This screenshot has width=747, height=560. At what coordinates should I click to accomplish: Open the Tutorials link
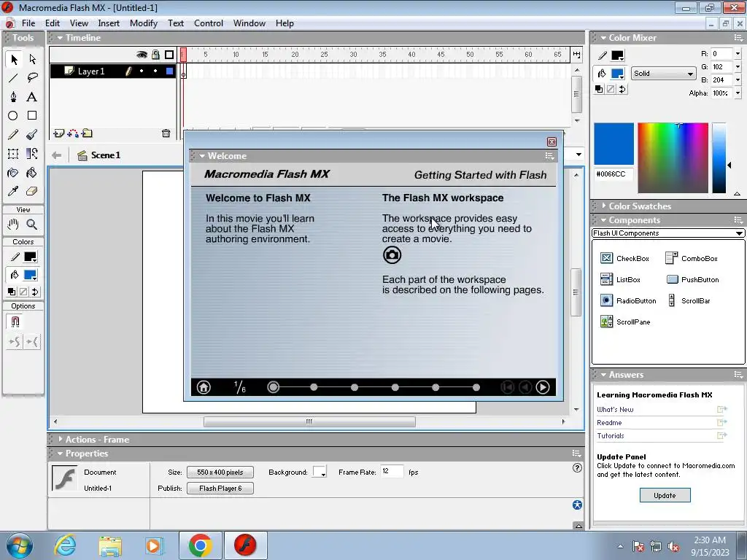coord(611,436)
